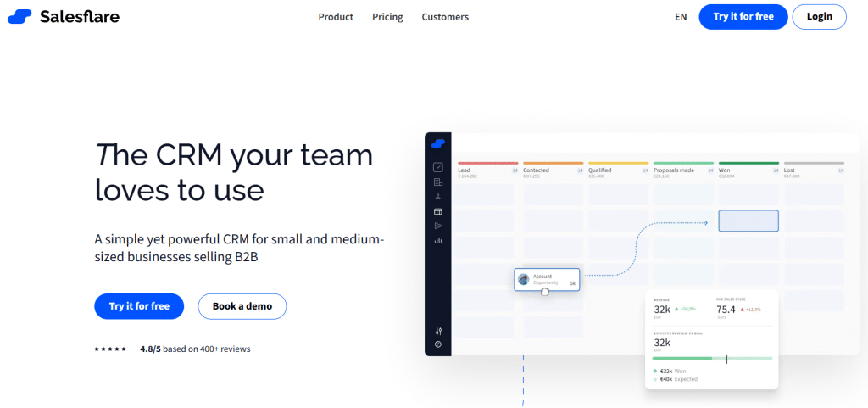This screenshot has height=408, width=868.
Task: Click the €32k Won legend entry
Action: point(670,371)
